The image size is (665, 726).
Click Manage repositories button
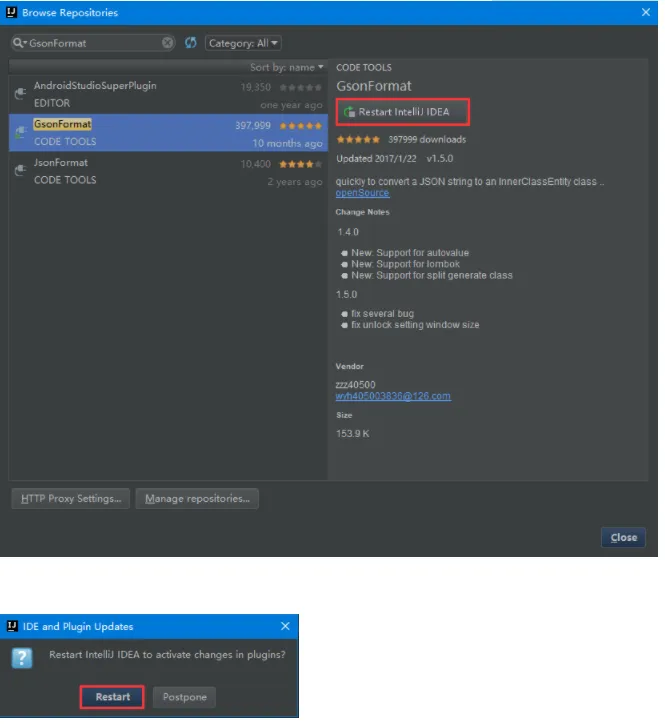pyautogui.click(x=197, y=499)
